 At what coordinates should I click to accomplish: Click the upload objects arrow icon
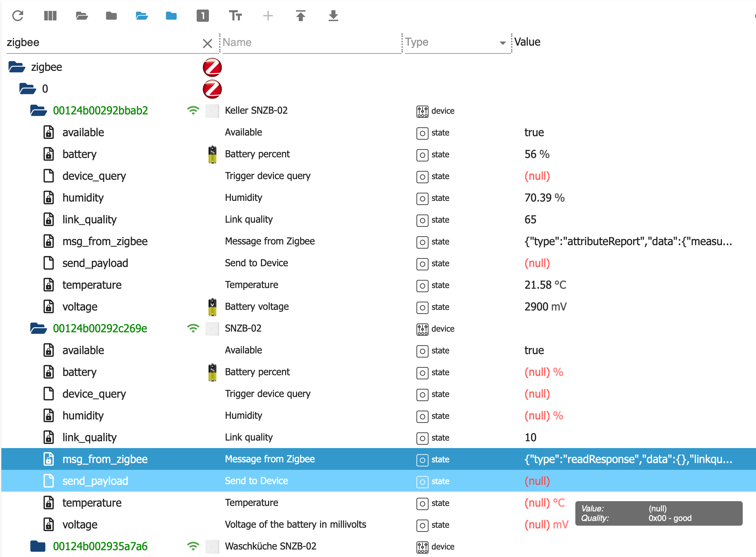[300, 16]
